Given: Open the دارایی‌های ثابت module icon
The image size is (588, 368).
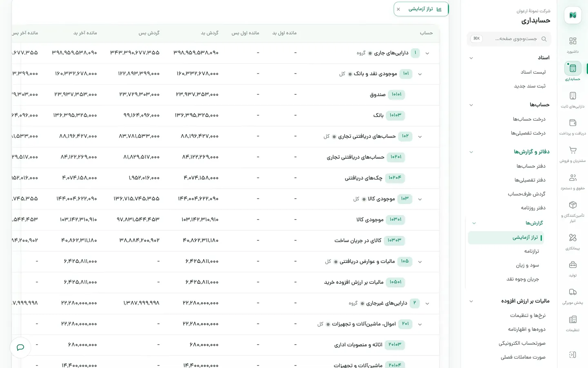Looking at the screenshot, I should [x=572, y=96].
